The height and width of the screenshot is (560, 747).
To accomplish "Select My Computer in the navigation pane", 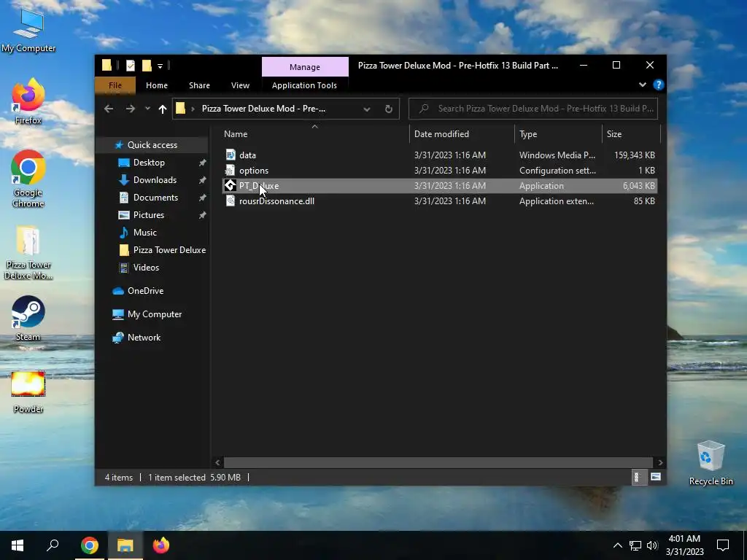I will click(x=155, y=314).
